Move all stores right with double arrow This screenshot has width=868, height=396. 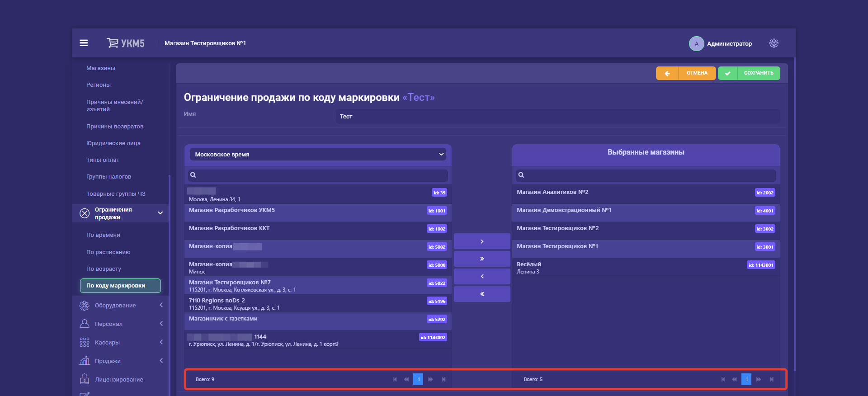[x=482, y=259]
